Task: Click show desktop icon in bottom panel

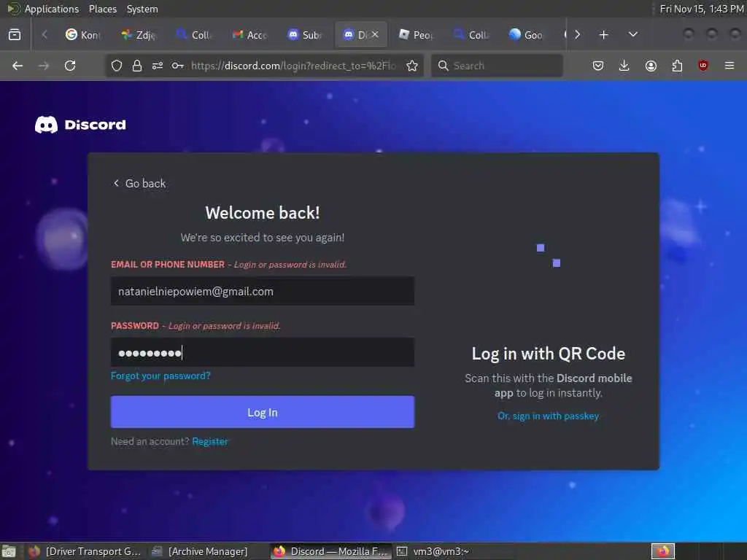Action: pyautogui.click(x=9, y=551)
